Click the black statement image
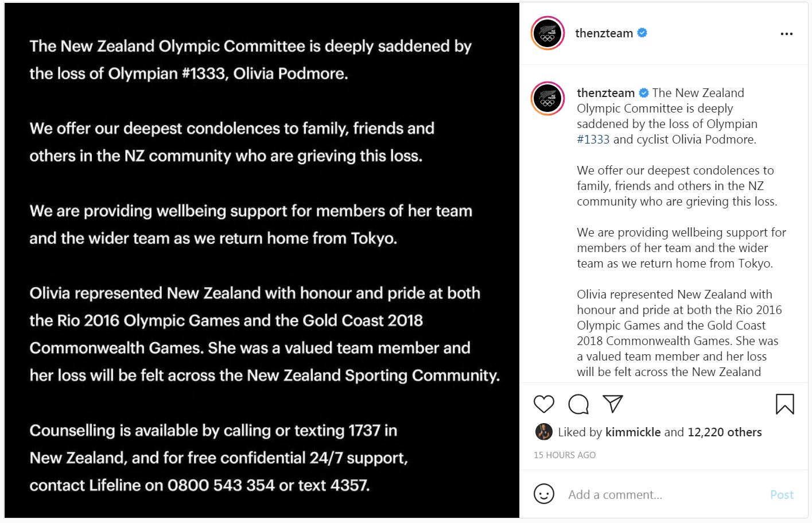Screen dimensions: 812x523 (x=262, y=261)
